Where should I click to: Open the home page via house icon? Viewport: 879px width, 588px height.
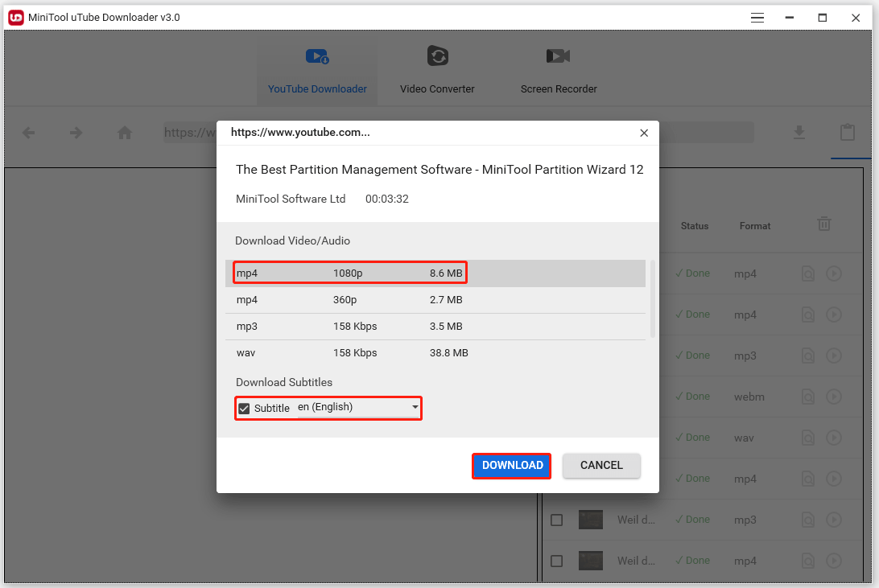(x=125, y=133)
